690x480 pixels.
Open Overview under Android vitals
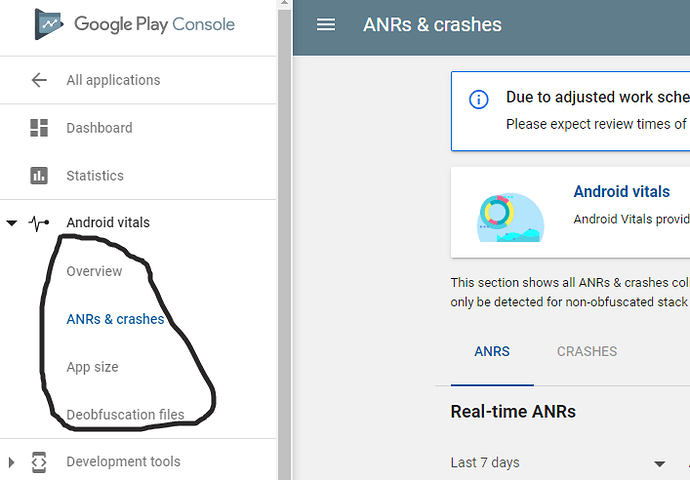94,271
